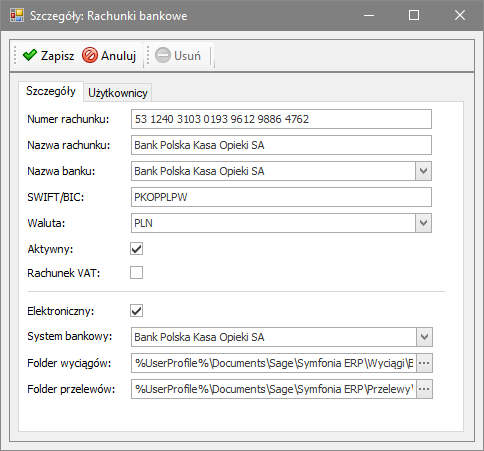Open the Waluta currency dropdown
The height and width of the screenshot is (451, 484).
point(423,223)
